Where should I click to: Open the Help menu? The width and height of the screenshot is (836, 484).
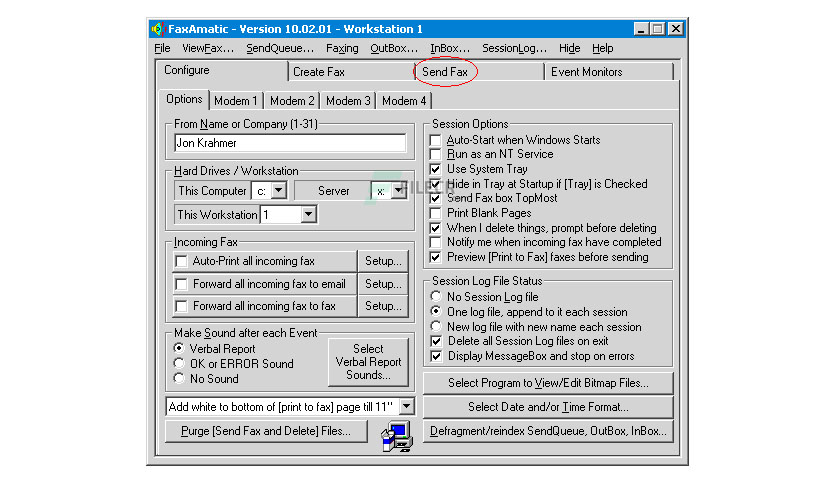pyautogui.click(x=602, y=49)
